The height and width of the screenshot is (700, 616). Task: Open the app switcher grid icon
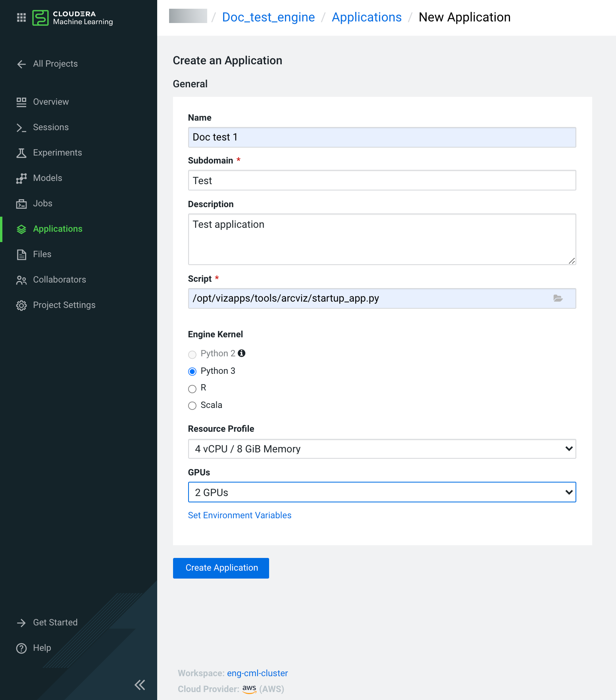pyautogui.click(x=21, y=17)
